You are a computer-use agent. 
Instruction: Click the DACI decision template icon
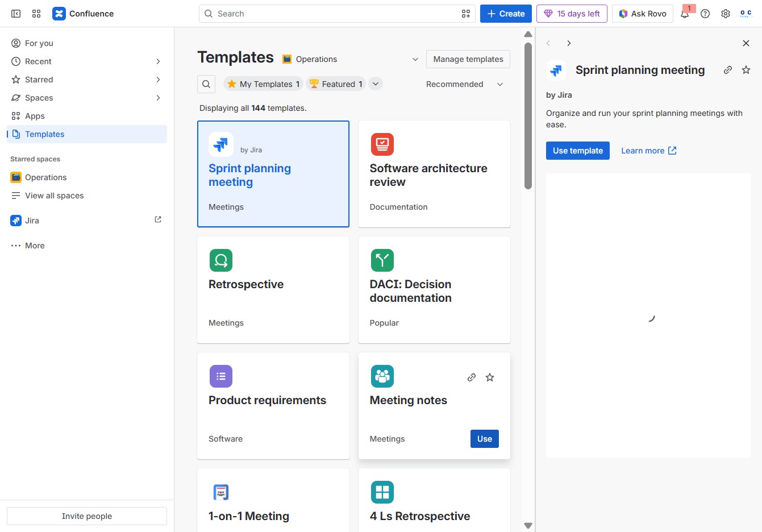click(x=382, y=260)
